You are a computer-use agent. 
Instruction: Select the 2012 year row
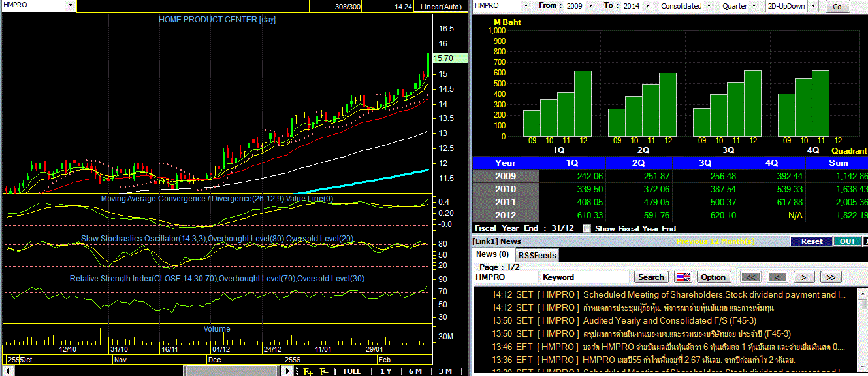tap(506, 215)
